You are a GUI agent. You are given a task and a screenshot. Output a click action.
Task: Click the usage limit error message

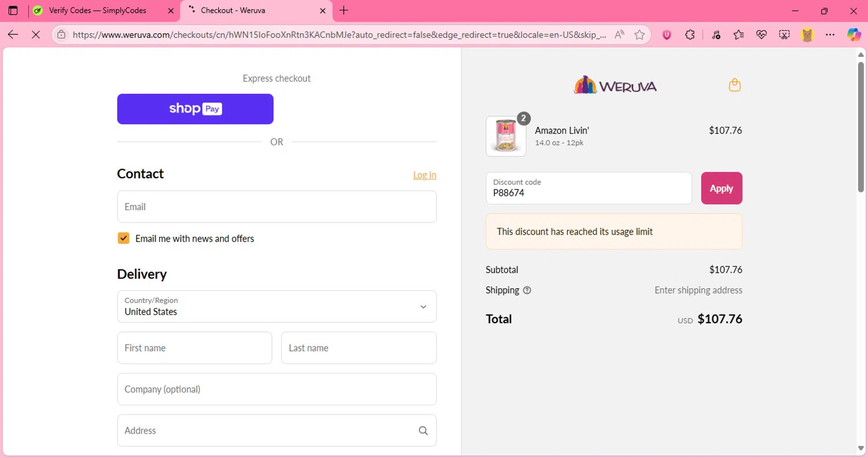click(x=614, y=232)
